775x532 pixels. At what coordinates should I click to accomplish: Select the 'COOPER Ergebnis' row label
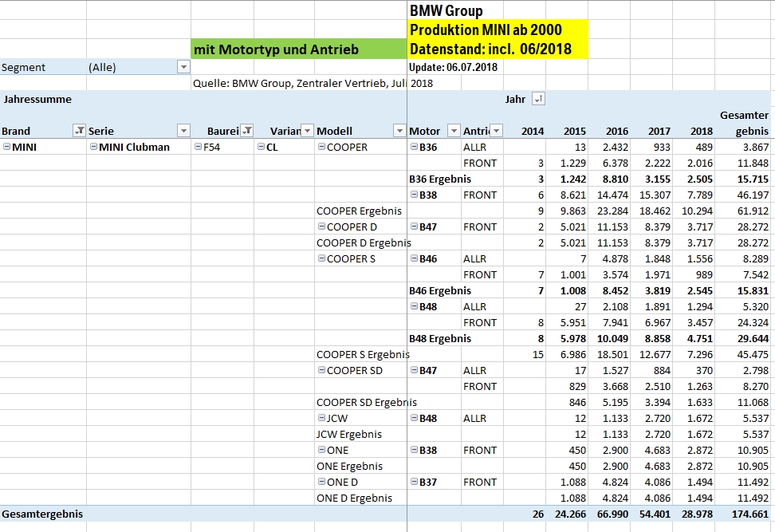(360, 211)
